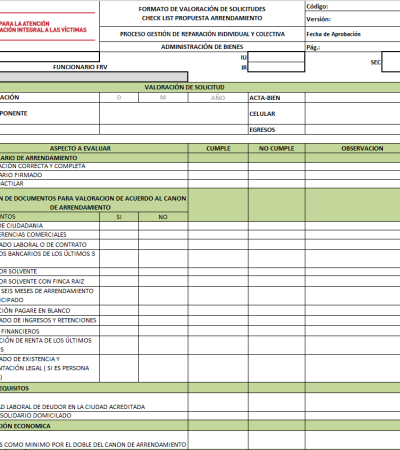Click the empty value cell next to ACTA-BIEN

click(x=353, y=98)
